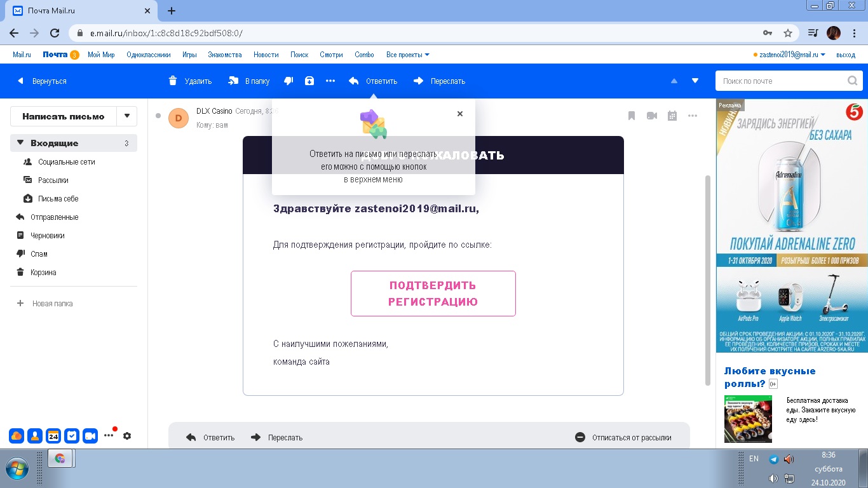Create a calendar event from the letter header
This screenshot has height=488, width=868.
tap(672, 116)
